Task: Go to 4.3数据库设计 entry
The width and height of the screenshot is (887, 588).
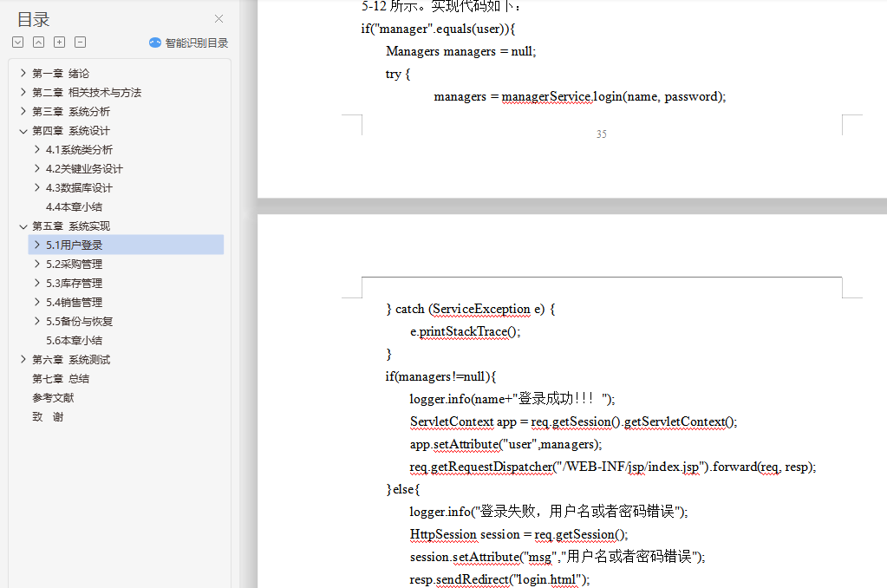Action: (x=79, y=188)
